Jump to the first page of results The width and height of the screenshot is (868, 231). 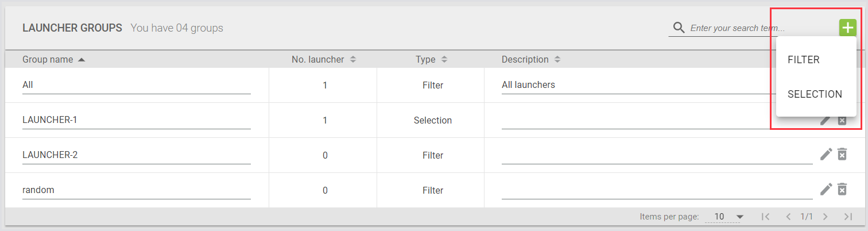(765, 217)
